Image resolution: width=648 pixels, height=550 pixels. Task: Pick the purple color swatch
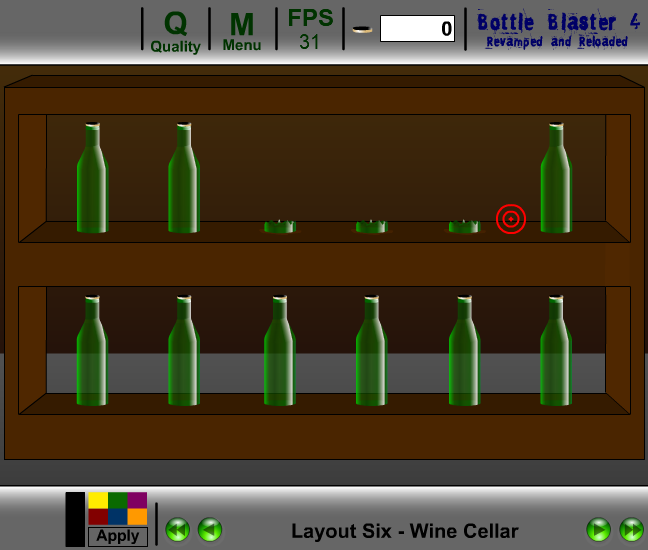[137, 500]
